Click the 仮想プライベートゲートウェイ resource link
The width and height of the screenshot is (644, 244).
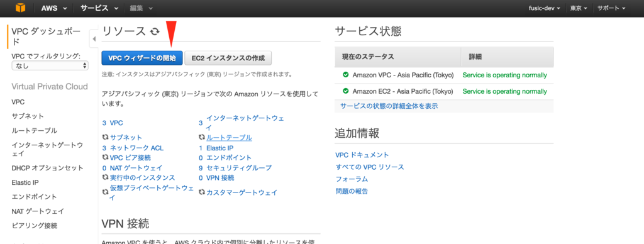point(152,192)
